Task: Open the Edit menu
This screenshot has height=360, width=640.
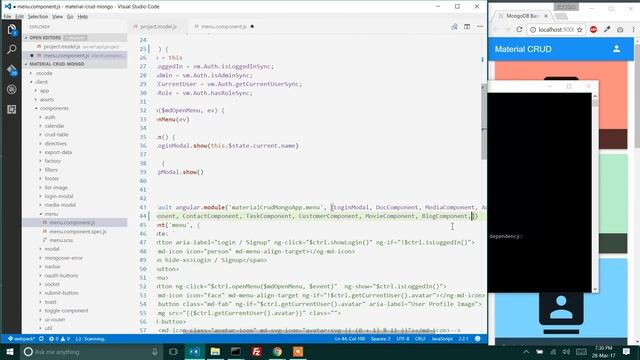Action: (x=20, y=17)
